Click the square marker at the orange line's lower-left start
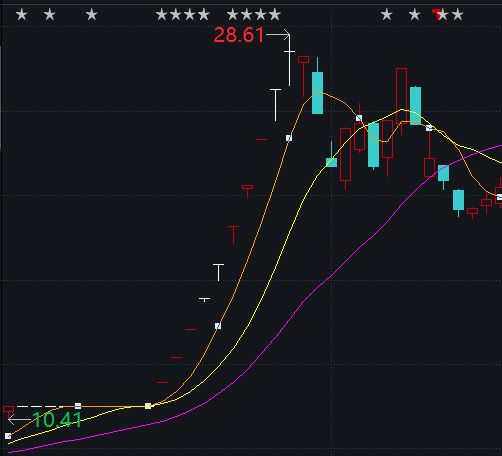 click(x=8, y=436)
